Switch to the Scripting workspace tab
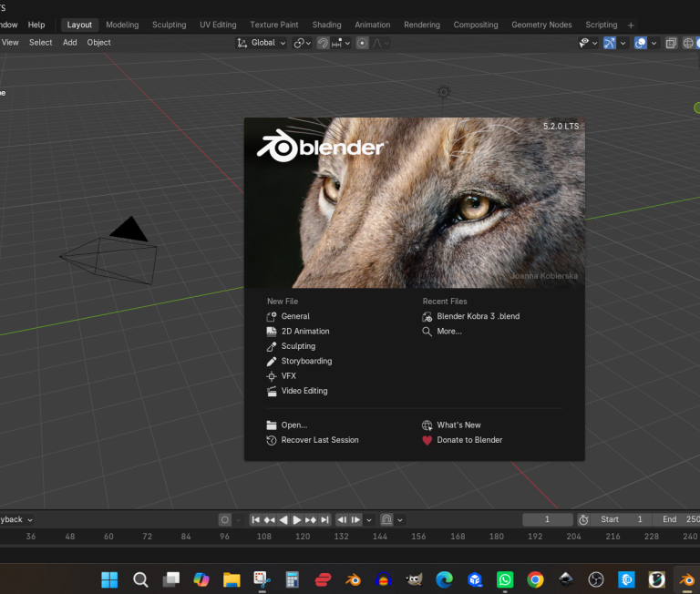This screenshot has width=700, height=594. (x=602, y=25)
